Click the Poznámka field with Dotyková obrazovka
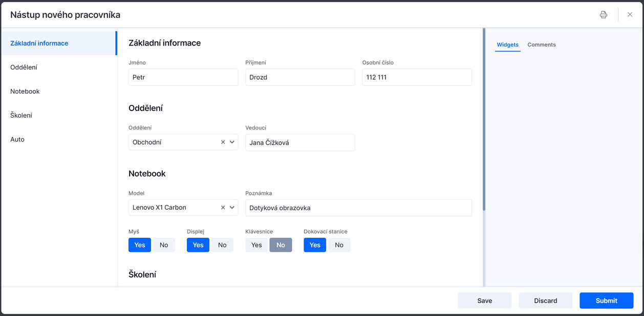The image size is (644, 316). coord(358,208)
